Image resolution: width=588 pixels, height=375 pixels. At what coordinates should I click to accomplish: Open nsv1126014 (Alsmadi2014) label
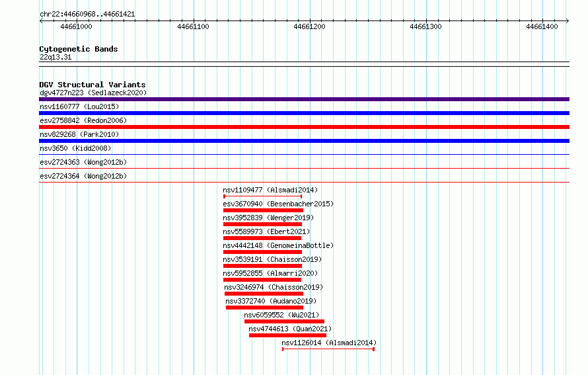pos(329,343)
